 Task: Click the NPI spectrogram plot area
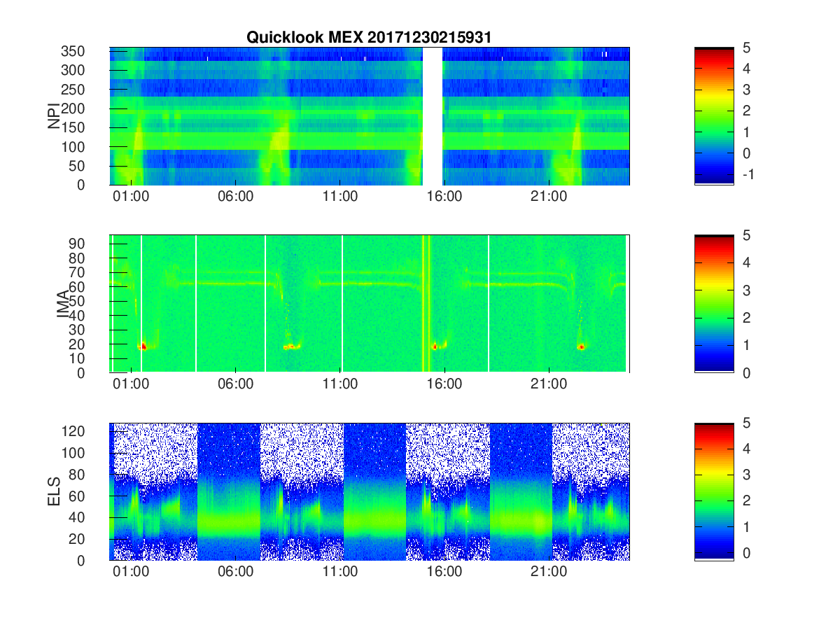(370, 116)
